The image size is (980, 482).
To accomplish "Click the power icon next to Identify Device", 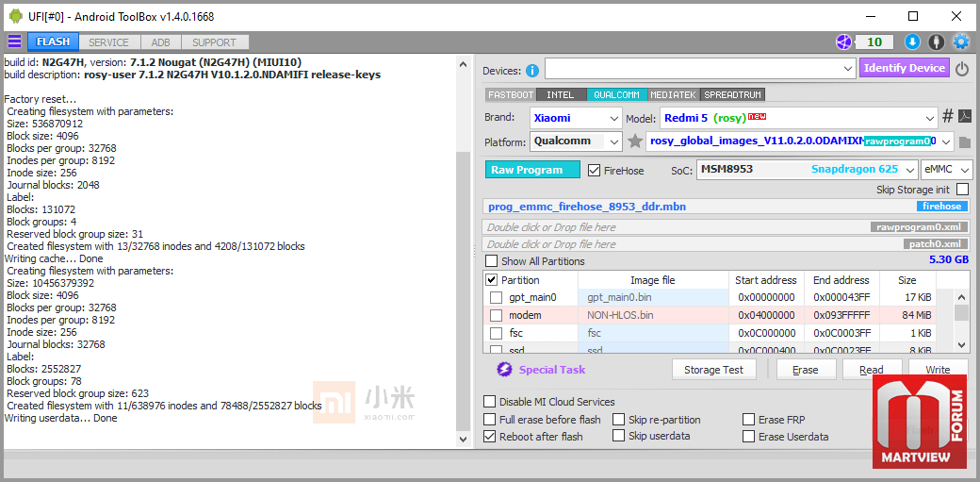I will 962,68.
